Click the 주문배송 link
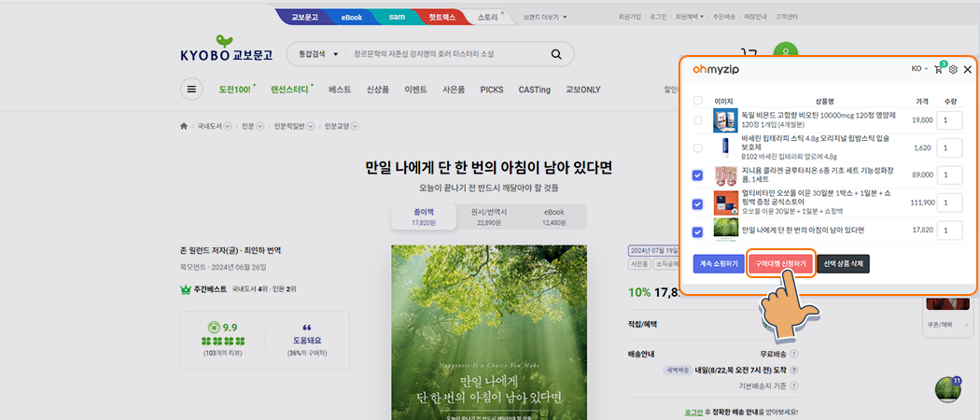This screenshot has width=980, height=420. point(722,17)
